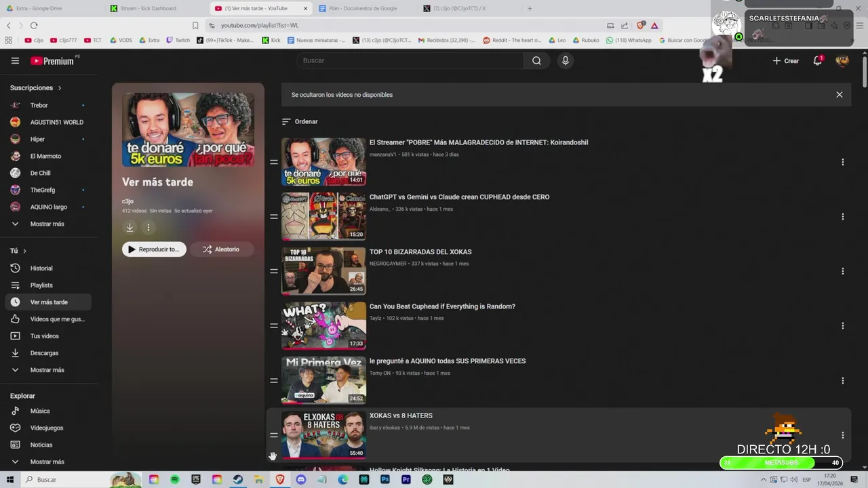This screenshot has width=868, height=488.
Task: Click the Crear button
Action: click(x=785, y=60)
